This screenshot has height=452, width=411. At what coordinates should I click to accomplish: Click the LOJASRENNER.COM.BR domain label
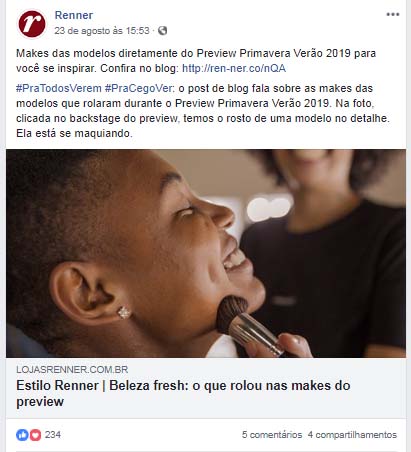coord(72,369)
